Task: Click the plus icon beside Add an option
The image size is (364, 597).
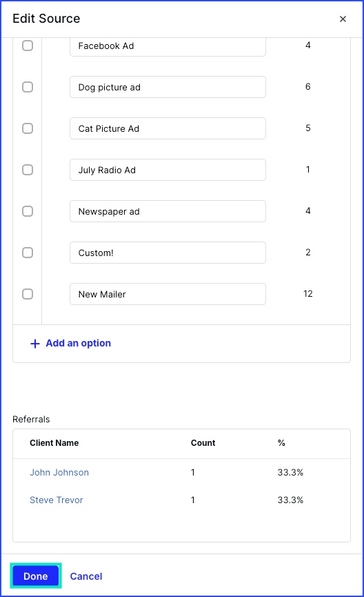Action: (35, 344)
